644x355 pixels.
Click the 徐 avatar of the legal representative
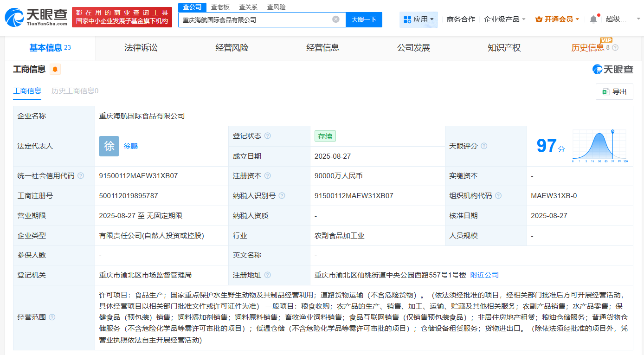click(x=109, y=146)
